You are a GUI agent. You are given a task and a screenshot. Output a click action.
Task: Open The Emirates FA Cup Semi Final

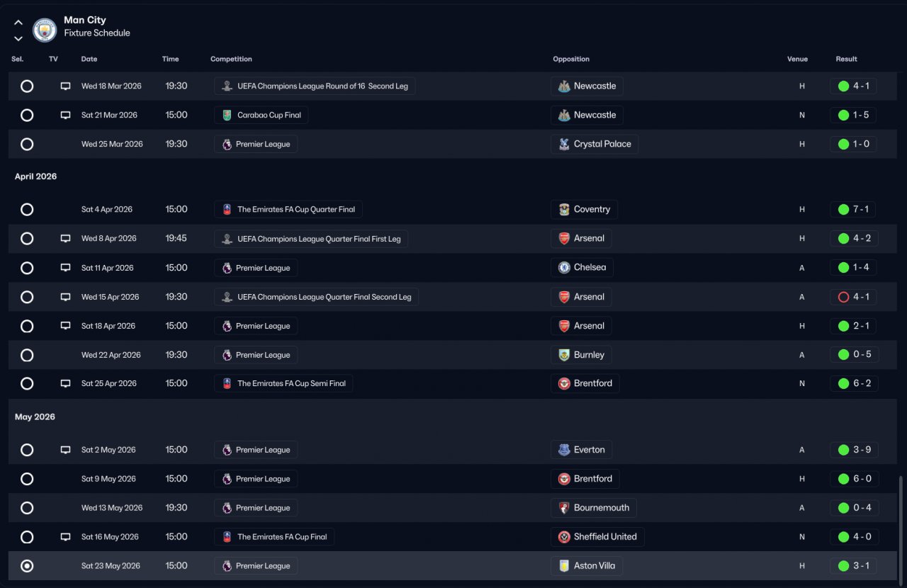[291, 383]
